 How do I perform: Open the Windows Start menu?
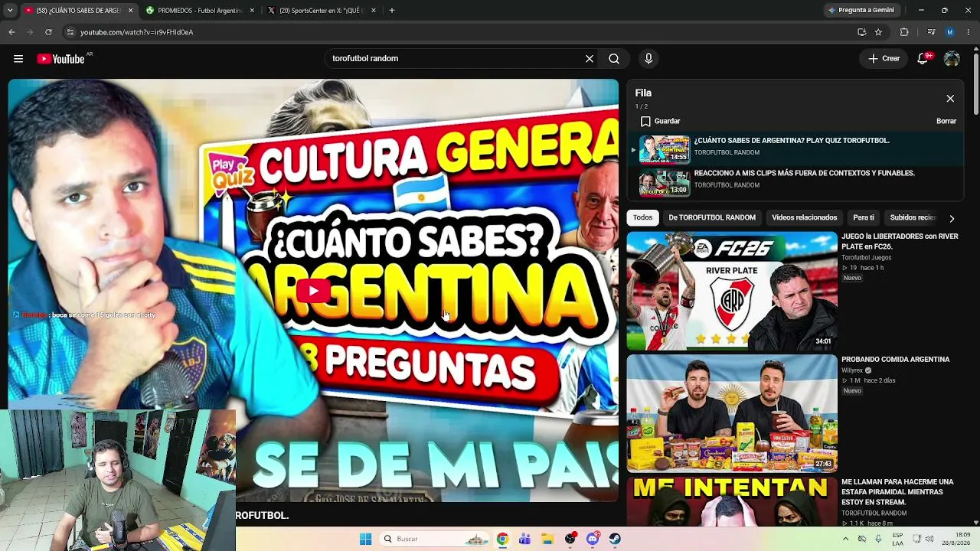[366, 539]
